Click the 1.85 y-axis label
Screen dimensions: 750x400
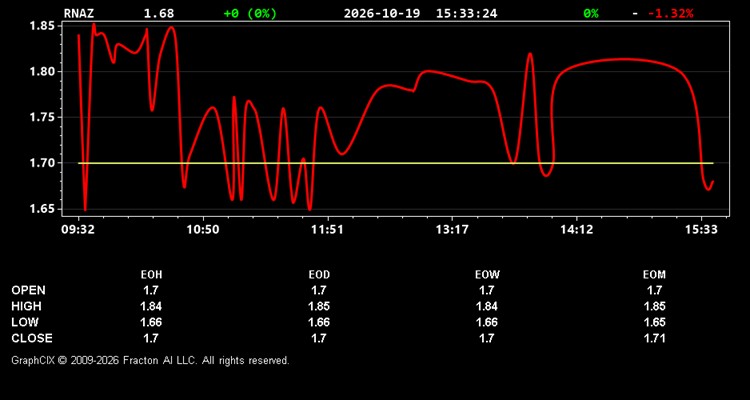coord(42,26)
